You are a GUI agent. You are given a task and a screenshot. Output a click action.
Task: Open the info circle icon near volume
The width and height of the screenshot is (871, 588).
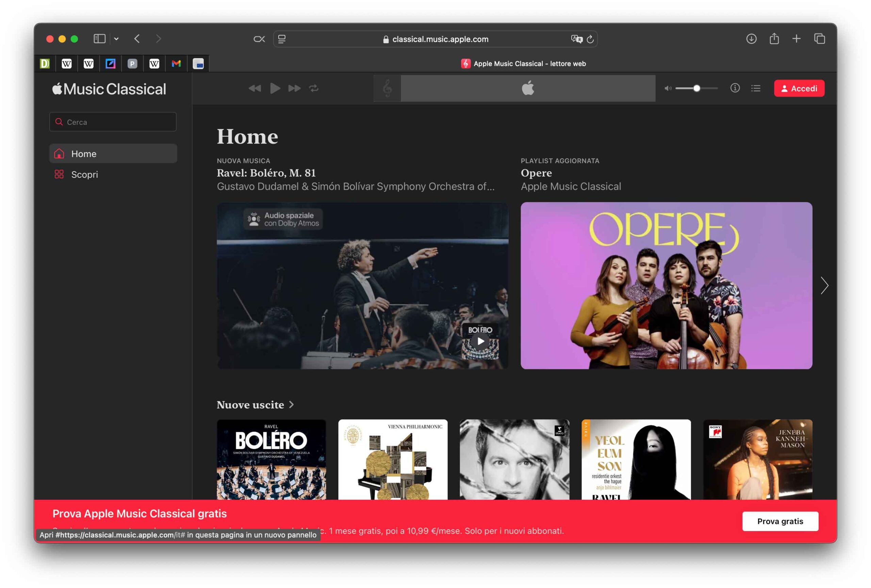point(735,88)
